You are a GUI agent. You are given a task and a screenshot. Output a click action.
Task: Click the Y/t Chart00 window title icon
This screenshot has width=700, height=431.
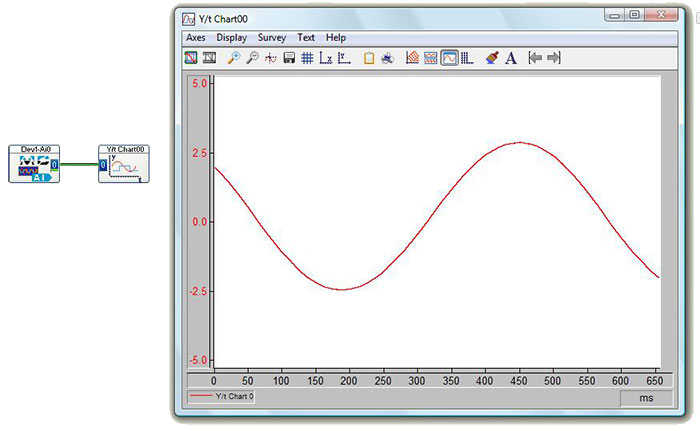(x=188, y=19)
